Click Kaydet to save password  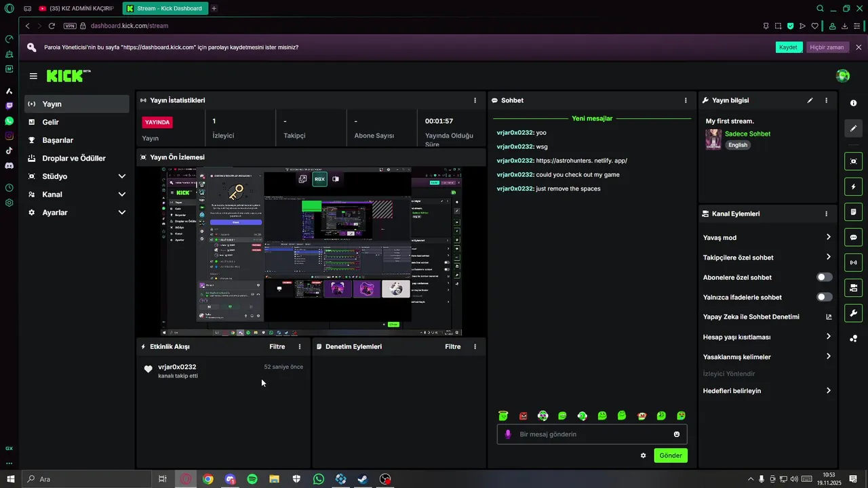click(789, 47)
